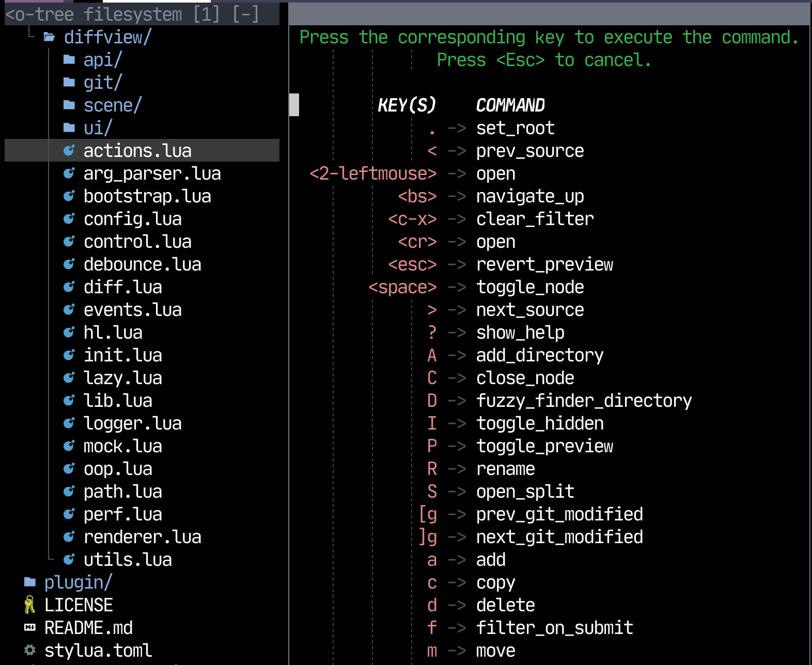Click the Lua icon beside debounce.lua
The height and width of the screenshot is (665, 812).
point(69,264)
